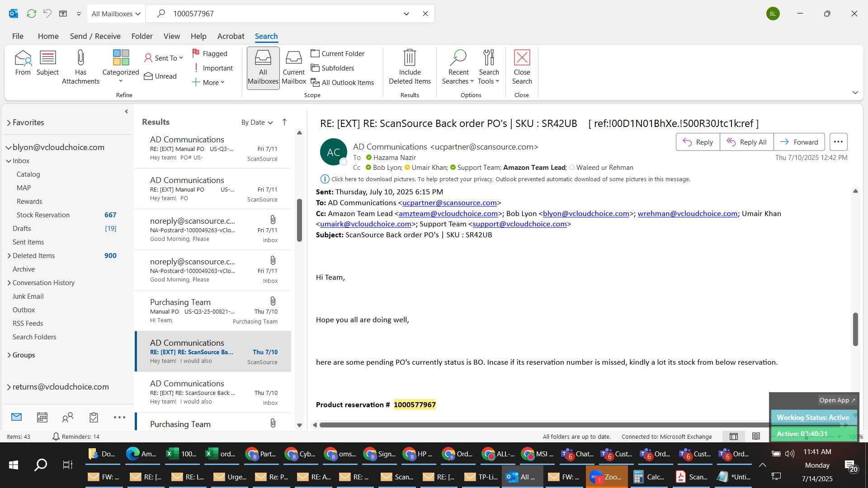Image resolution: width=868 pixels, height=488 pixels.
Task: Collapse the folder pane arrow
Action: [x=126, y=112]
